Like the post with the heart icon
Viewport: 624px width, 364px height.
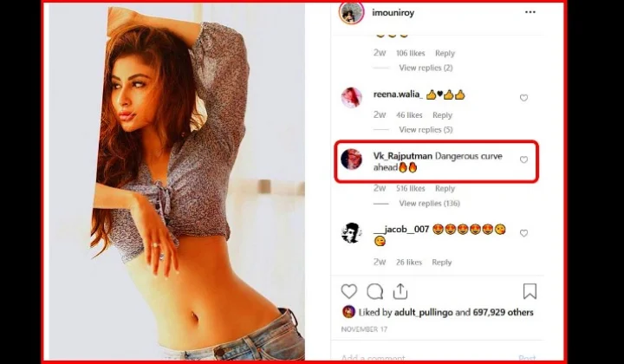pos(349,291)
